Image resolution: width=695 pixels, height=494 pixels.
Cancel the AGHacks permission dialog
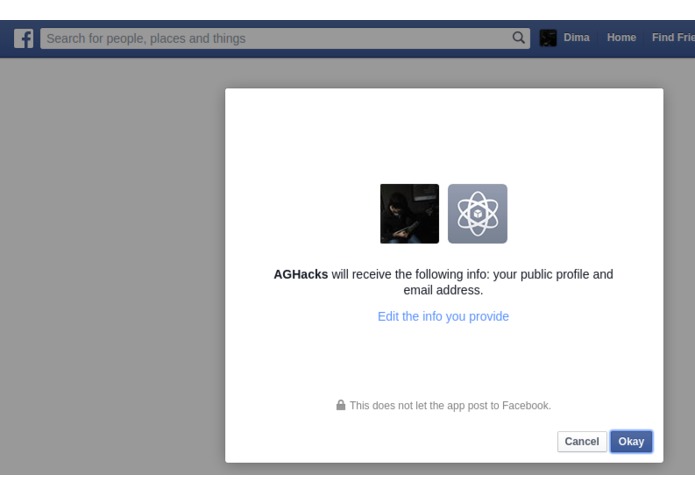[x=582, y=441]
